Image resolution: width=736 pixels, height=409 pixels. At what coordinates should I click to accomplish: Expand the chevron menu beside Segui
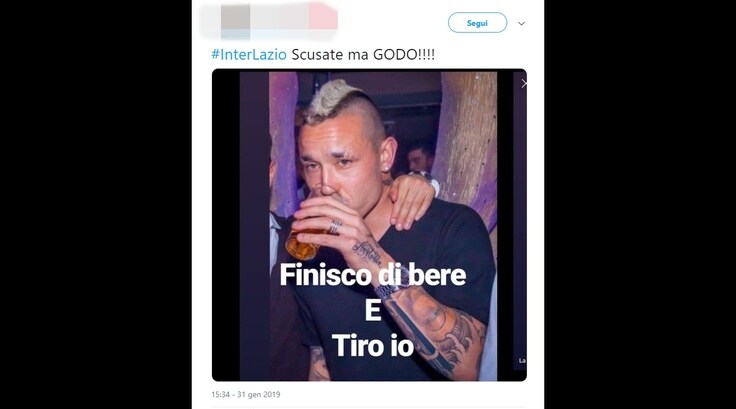tap(521, 23)
